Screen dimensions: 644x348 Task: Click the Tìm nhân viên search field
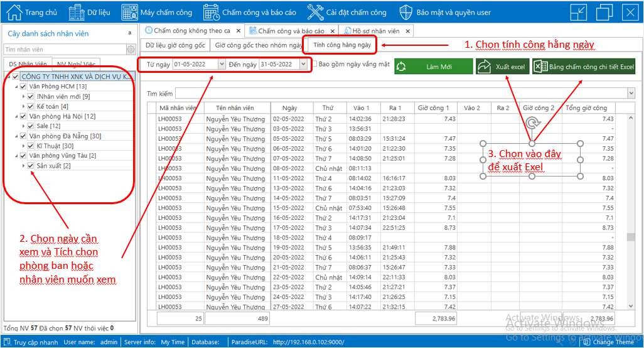click(63, 49)
